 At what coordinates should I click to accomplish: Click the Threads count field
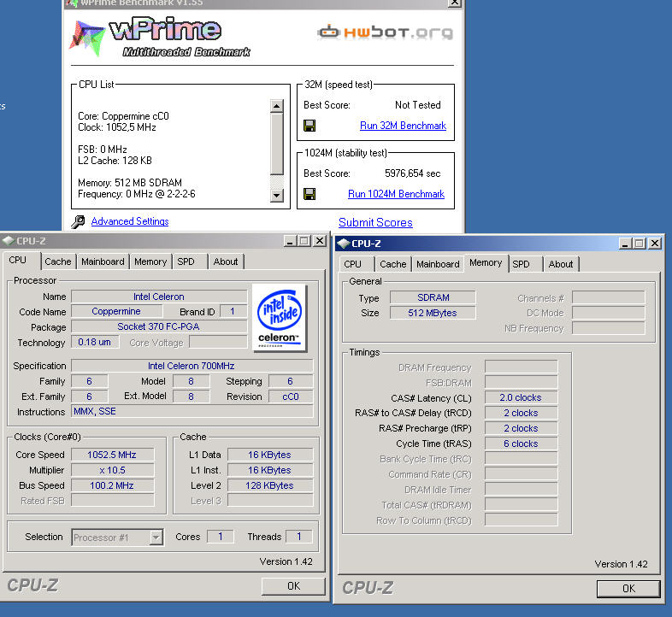[299, 537]
